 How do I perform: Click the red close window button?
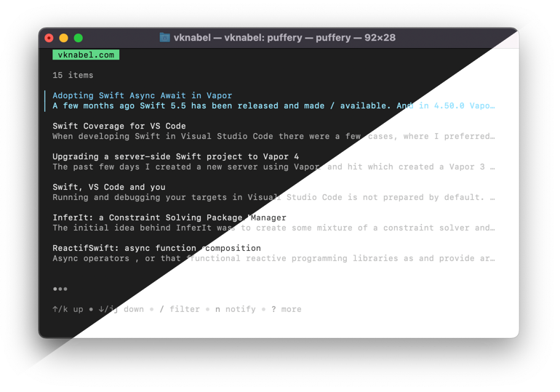49,38
